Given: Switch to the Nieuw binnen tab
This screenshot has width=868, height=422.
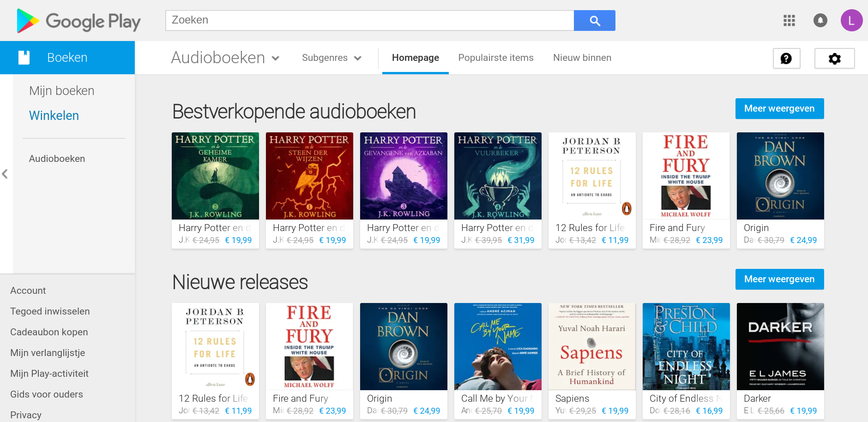Looking at the screenshot, I should 582,58.
